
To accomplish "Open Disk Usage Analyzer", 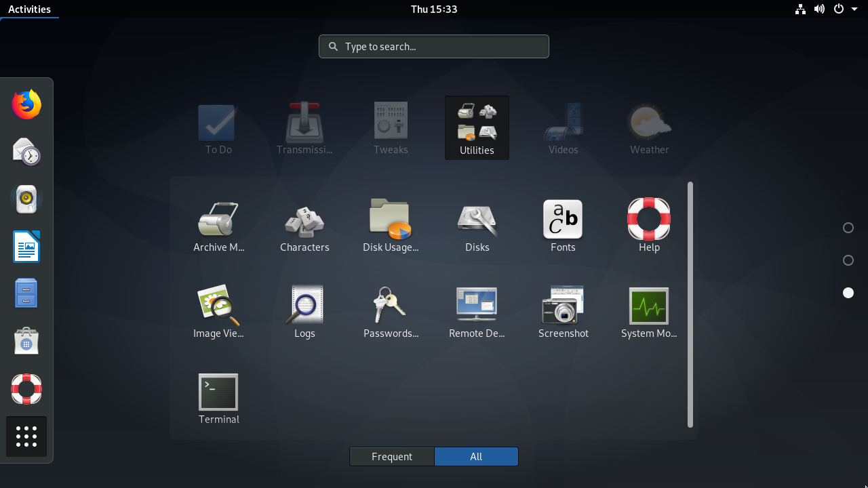I will point(391,226).
